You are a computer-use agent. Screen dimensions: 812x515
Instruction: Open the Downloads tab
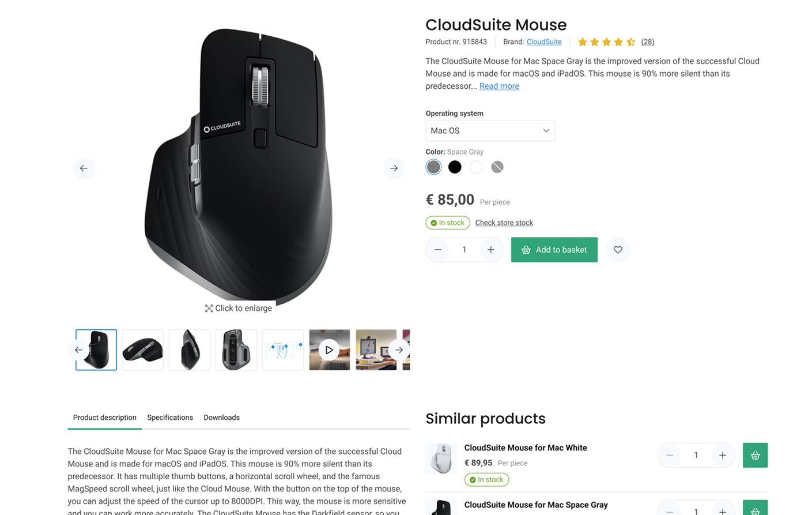(x=221, y=418)
